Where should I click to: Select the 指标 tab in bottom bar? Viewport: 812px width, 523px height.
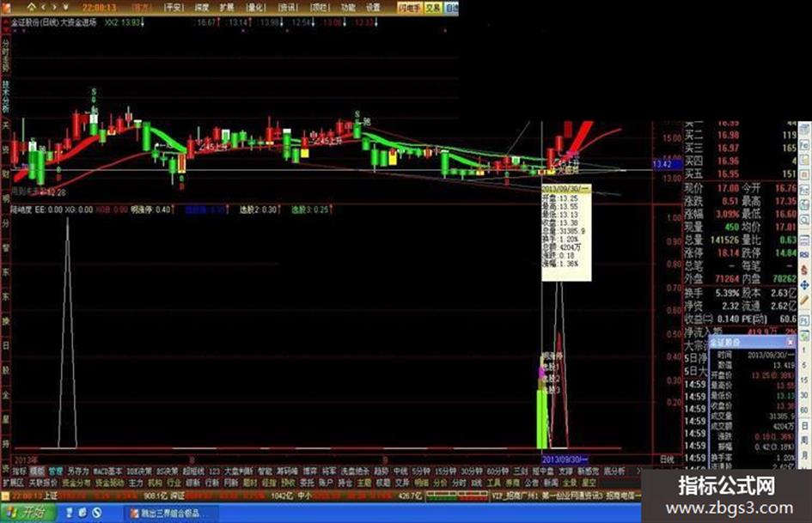pos(19,471)
